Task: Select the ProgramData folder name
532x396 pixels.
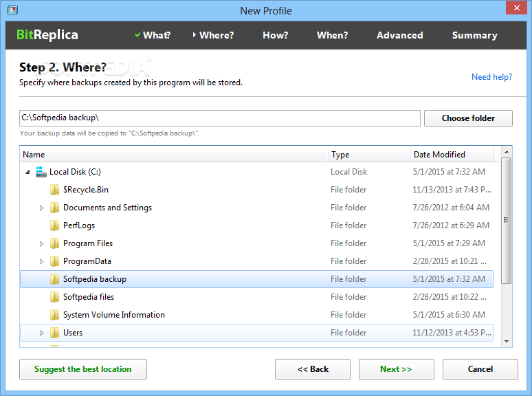Action: (87, 261)
